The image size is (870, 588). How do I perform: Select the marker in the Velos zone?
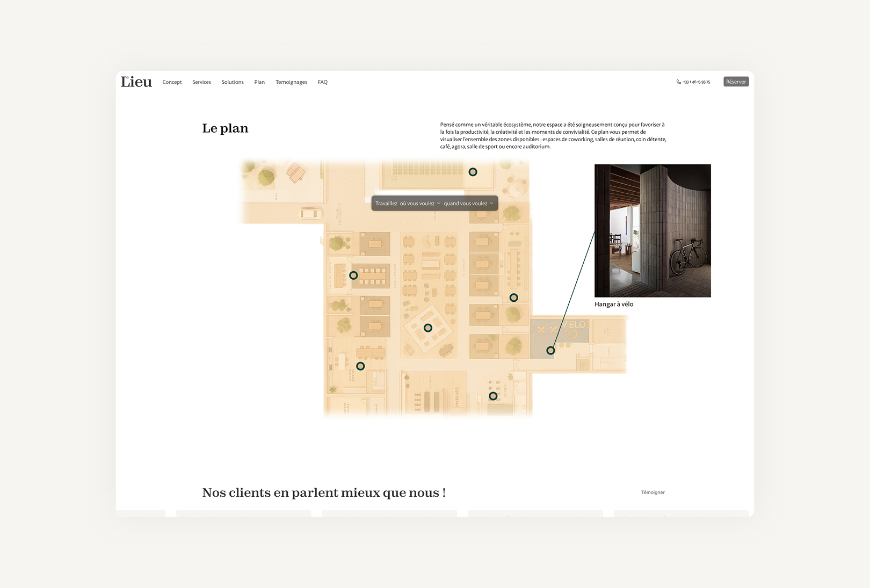550,351
